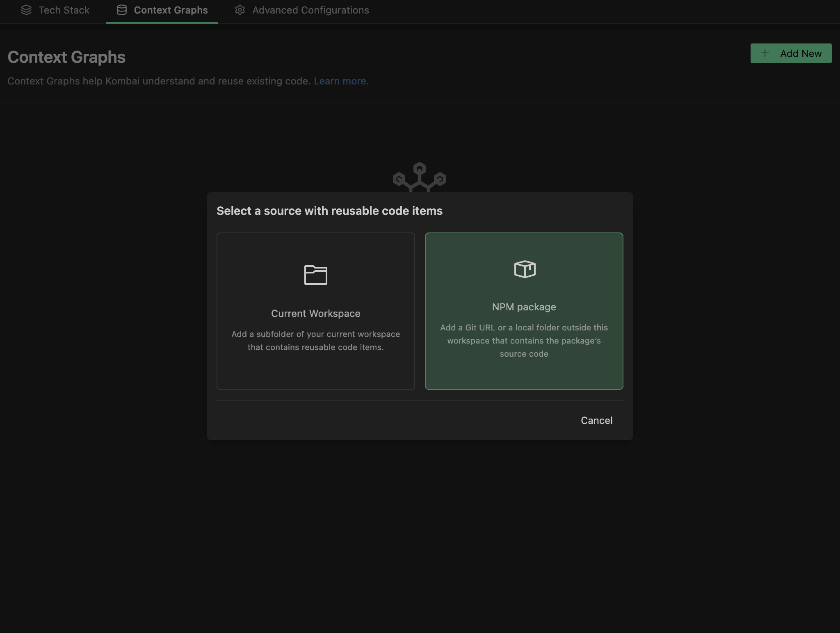
Task: Click the NPM package box icon
Action: point(525,269)
